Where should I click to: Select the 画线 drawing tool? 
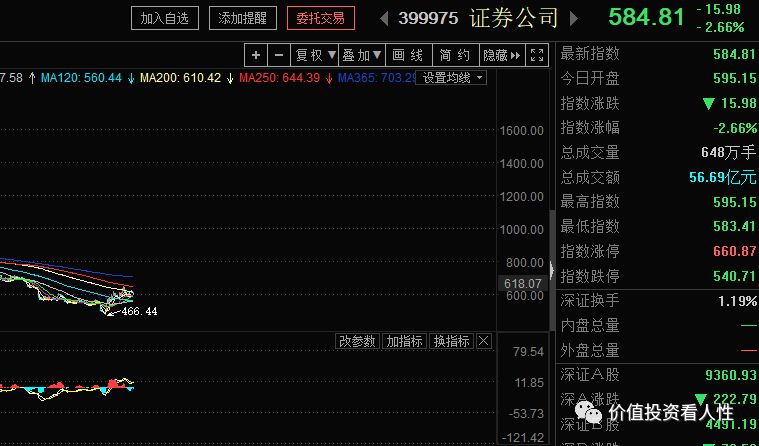[x=409, y=55]
